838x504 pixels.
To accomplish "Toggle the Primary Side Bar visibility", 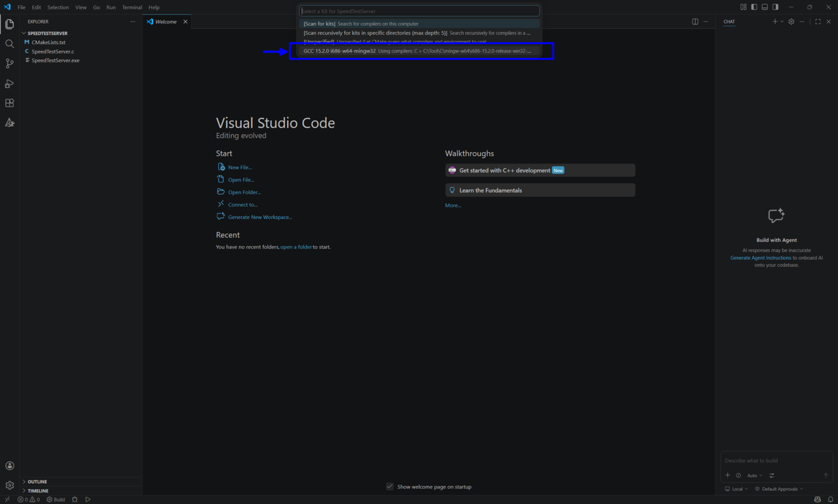I will [754, 7].
